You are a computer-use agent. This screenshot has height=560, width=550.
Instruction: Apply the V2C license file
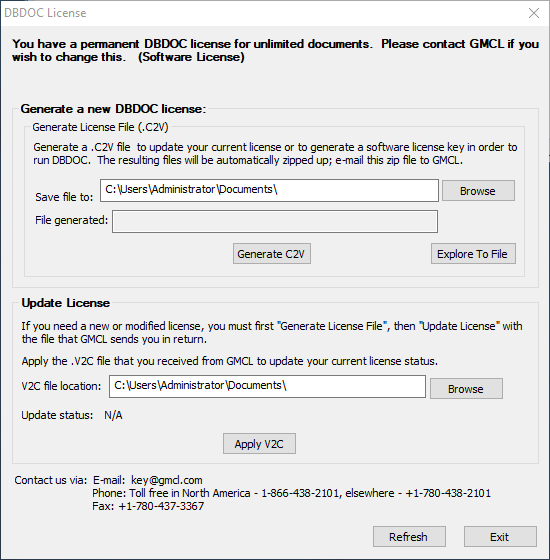[x=259, y=444]
